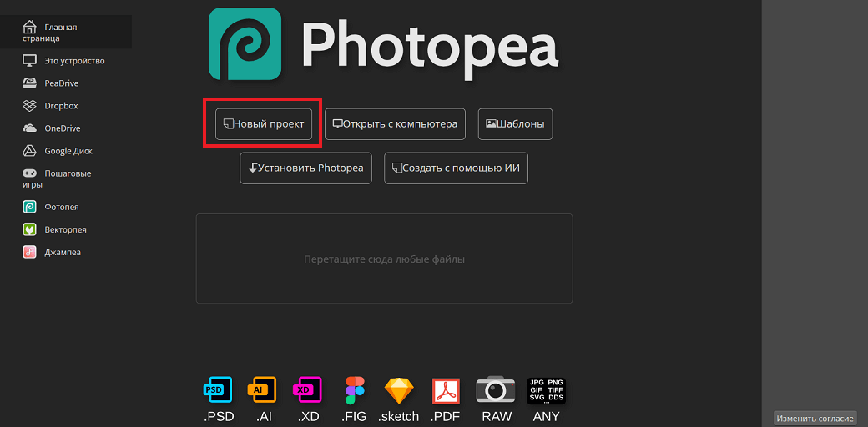The width and height of the screenshot is (868, 427).
Task: Click the Photopea spiral logo
Action: coord(245,43)
